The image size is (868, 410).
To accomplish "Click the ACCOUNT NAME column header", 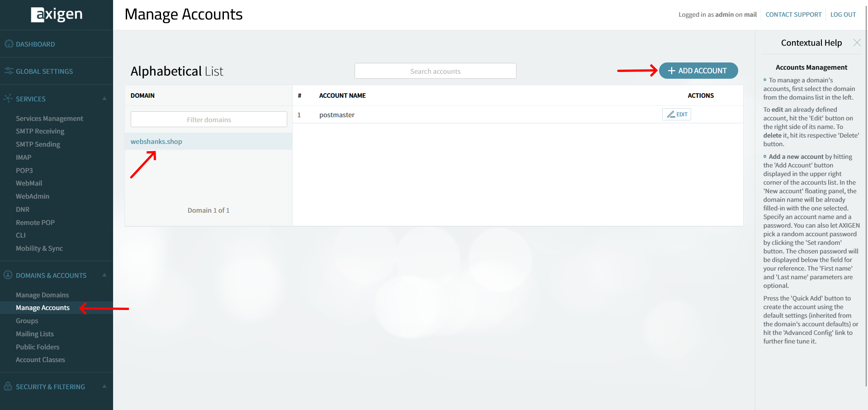I will tap(342, 95).
